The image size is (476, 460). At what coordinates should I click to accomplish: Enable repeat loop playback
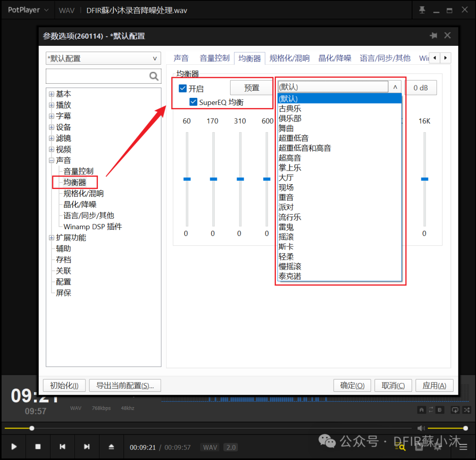(x=455, y=410)
